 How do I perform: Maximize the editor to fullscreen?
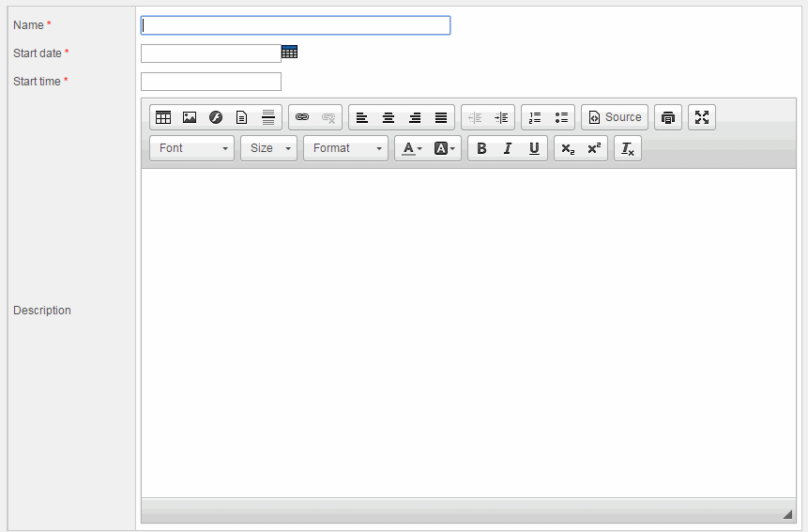pos(702,117)
